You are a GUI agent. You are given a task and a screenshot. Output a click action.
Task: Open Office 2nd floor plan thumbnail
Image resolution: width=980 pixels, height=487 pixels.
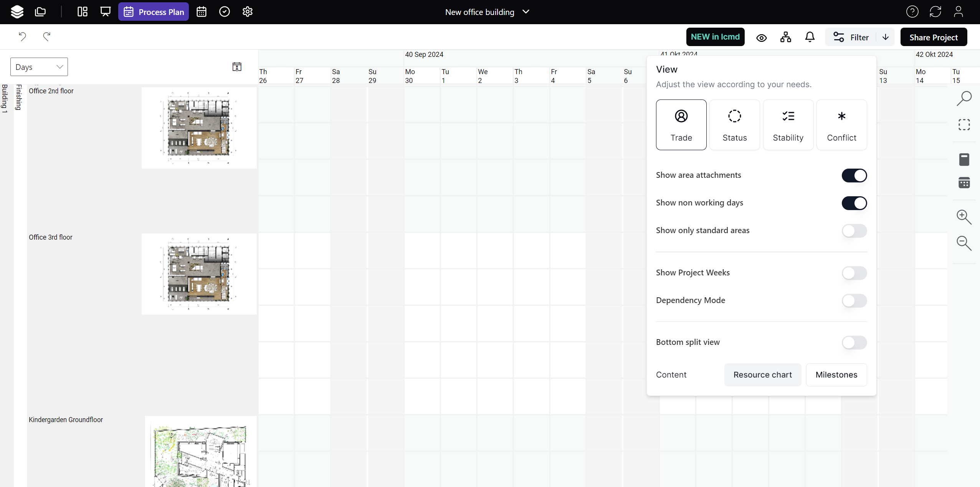tap(199, 128)
